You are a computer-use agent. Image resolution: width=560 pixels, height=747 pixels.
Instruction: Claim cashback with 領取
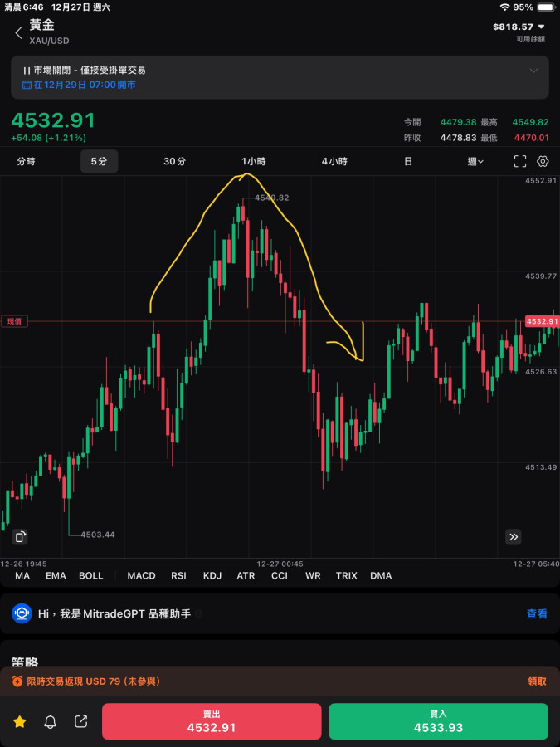click(537, 681)
